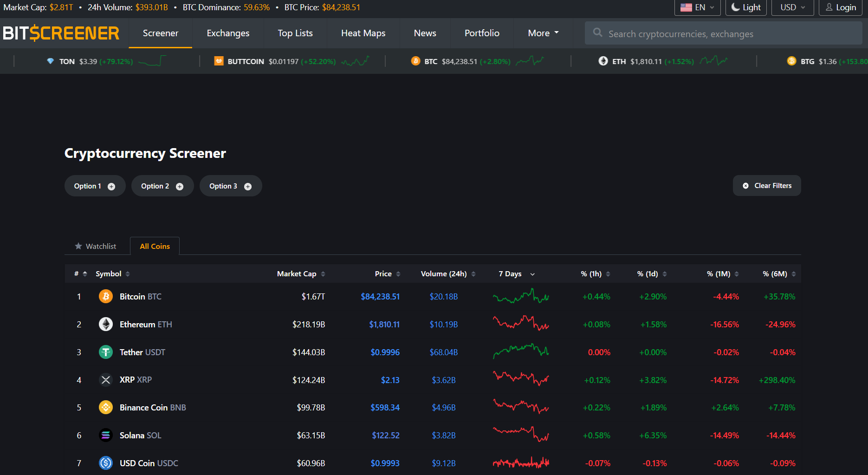Open Solana 7-day sparkline chart

coord(521,435)
